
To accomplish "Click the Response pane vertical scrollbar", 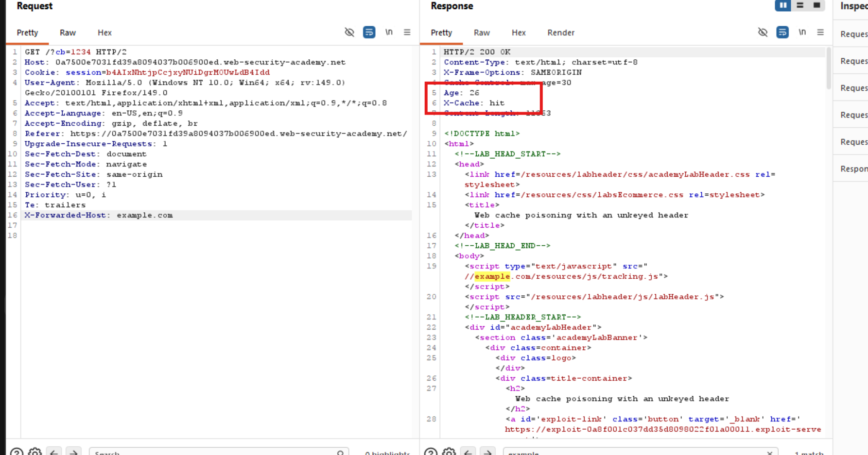I will [x=829, y=68].
